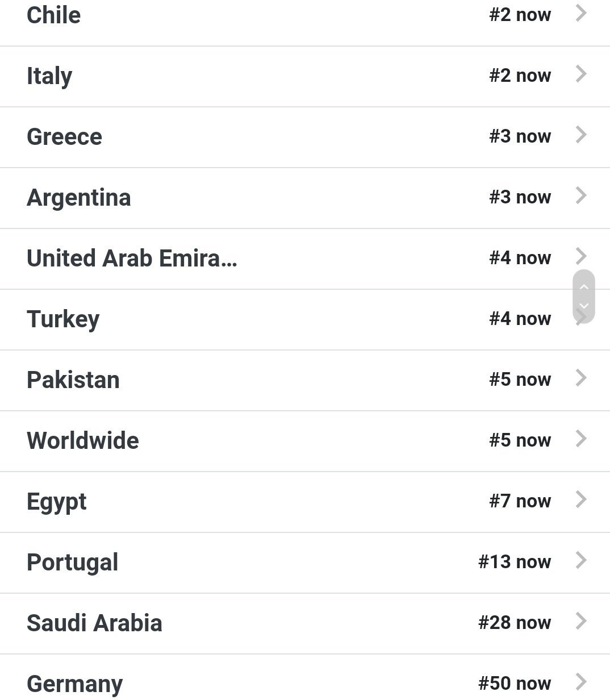Tap the arrow icon next to Greece
610x700 pixels.
click(580, 135)
